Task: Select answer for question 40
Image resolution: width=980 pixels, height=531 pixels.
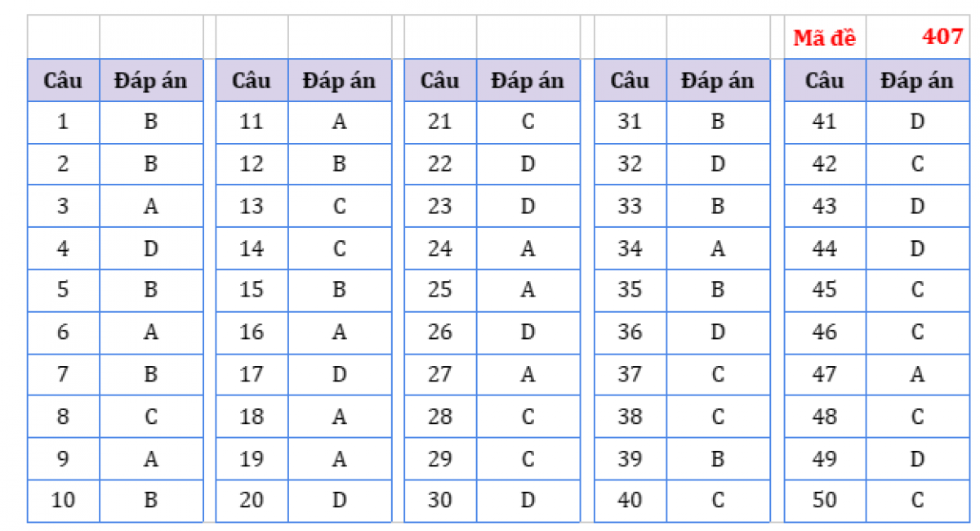Action: [x=718, y=501]
